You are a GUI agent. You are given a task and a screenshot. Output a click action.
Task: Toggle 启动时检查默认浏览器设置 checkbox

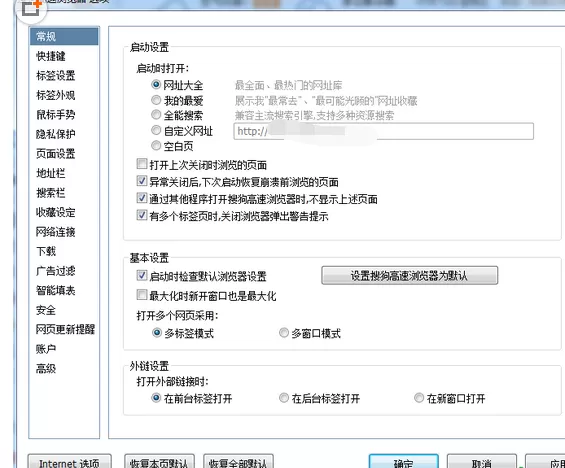click(142, 275)
